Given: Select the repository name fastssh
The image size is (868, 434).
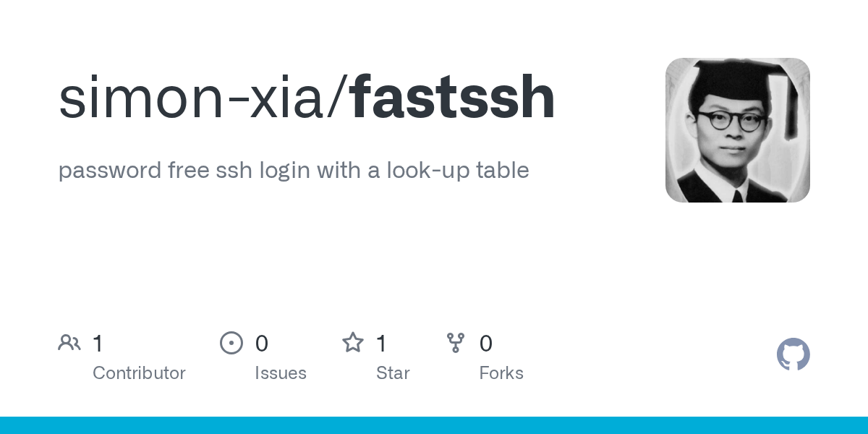Looking at the screenshot, I should click(453, 98).
